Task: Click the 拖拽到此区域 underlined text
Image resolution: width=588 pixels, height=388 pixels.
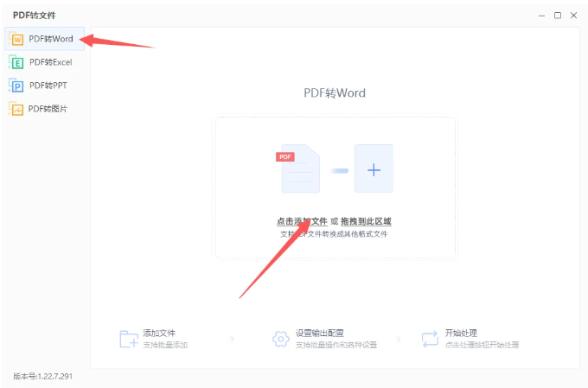Action: [366, 221]
